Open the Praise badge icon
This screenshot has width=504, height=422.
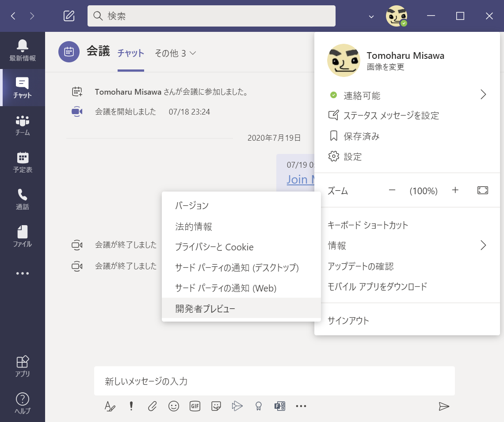click(259, 406)
